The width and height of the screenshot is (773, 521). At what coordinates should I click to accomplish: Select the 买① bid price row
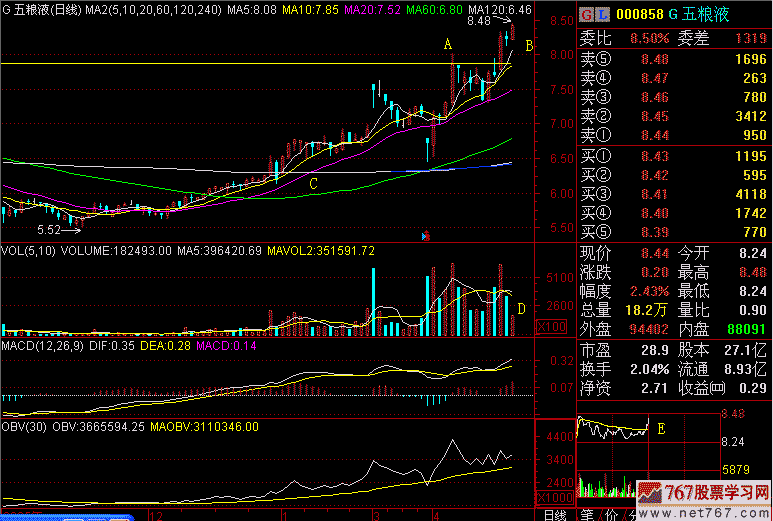point(673,156)
